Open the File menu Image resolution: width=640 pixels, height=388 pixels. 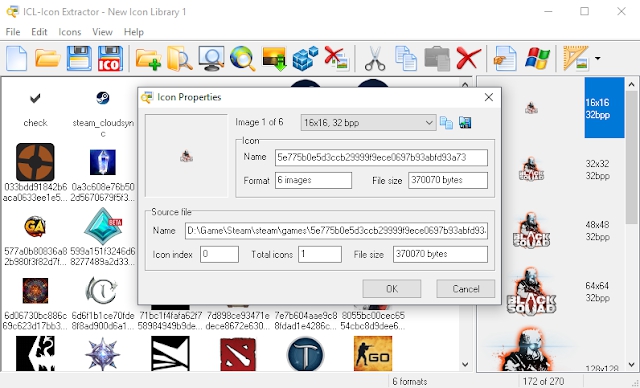[13, 32]
